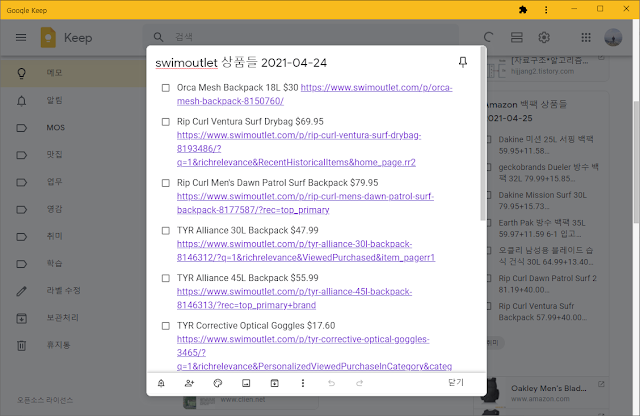The image size is (640, 416).
Task: Refresh notes with the reload icon
Action: pyautogui.click(x=488, y=38)
